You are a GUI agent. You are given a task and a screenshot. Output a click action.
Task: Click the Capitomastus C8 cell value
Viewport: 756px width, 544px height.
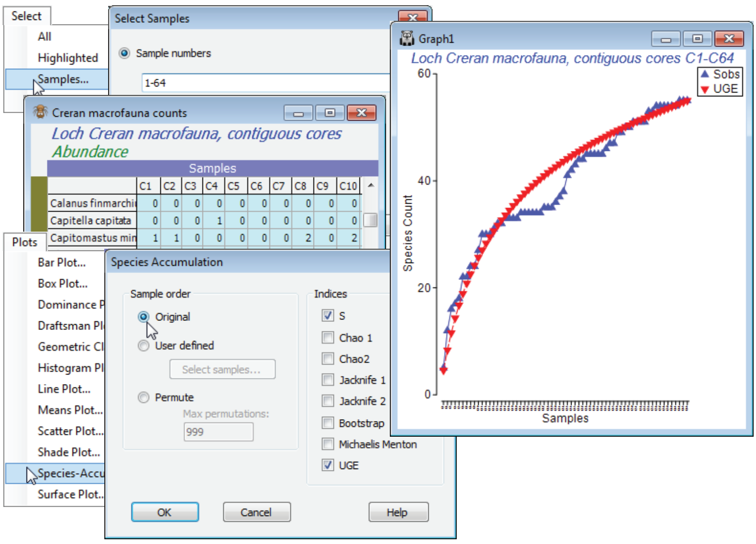(303, 238)
